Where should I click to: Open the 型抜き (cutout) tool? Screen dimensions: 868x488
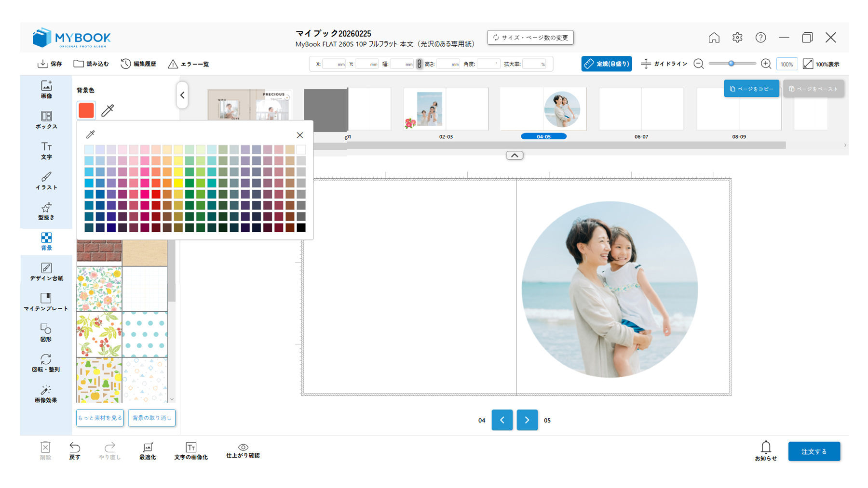click(46, 211)
